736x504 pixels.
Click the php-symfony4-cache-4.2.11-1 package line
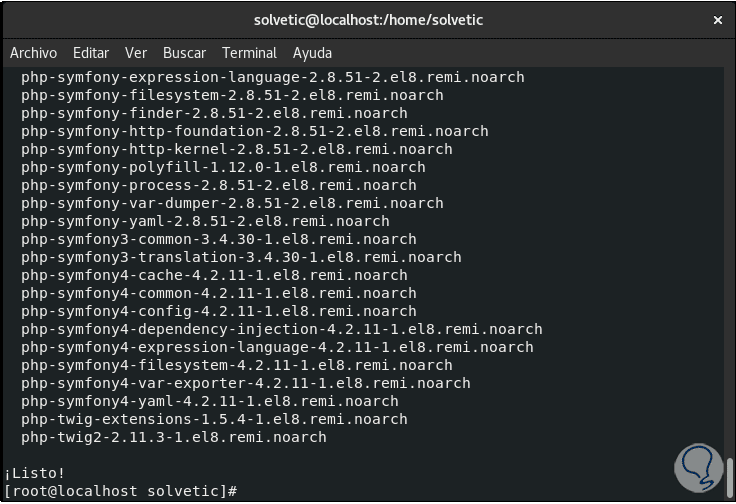tap(214, 275)
